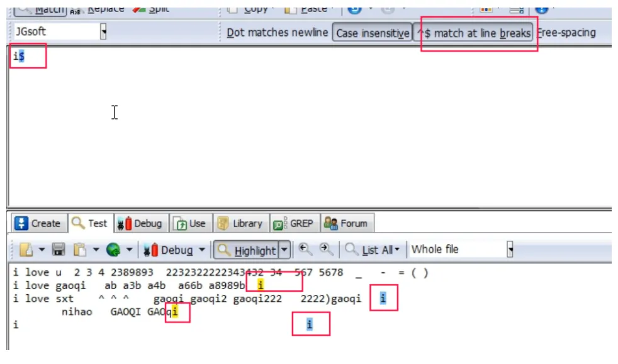Switch to the Use tab
This screenshot has height=364, width=618.
pos(191,223)
